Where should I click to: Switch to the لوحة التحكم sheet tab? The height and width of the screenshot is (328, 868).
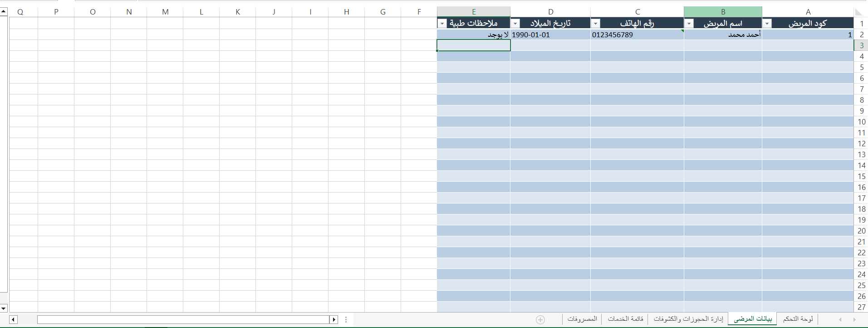coord(798,319)
